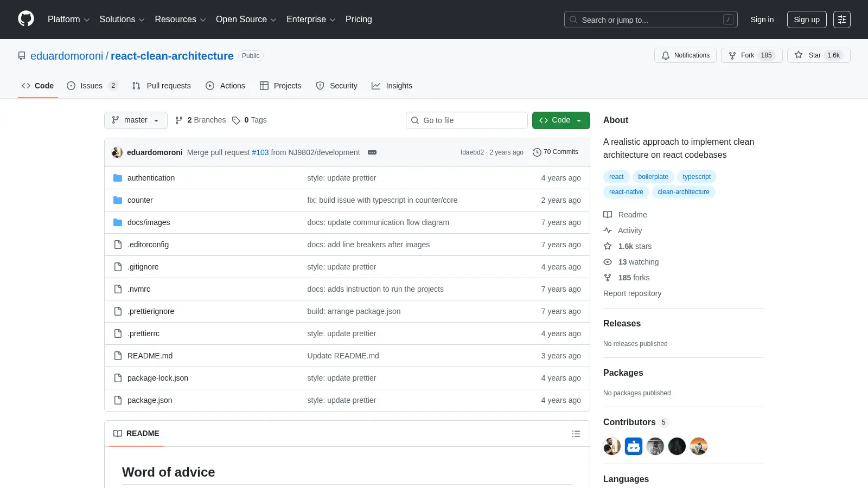Open the command palette icon in header
This screenshot has width=868, height=488.
tap(842, 20)
